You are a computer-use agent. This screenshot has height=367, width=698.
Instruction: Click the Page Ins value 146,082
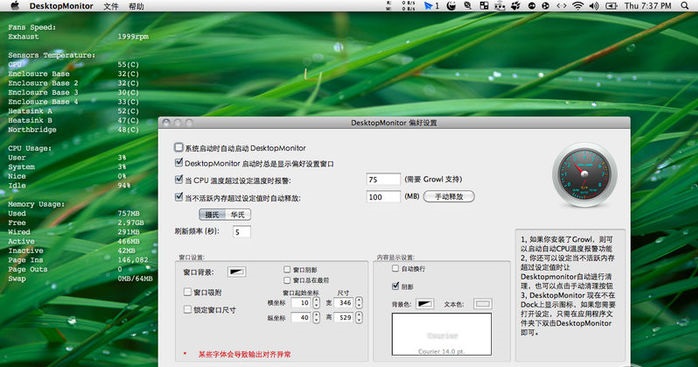[x=133, y=260]
